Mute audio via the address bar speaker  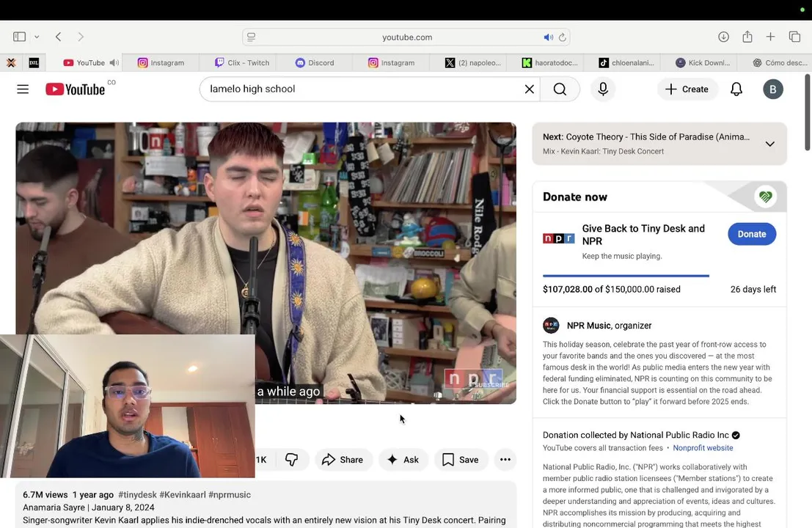click(548, 37)
